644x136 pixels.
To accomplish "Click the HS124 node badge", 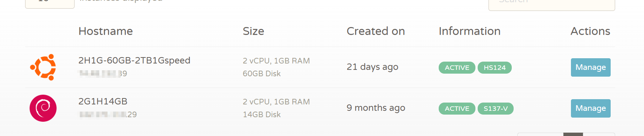I will click(495, 68).
